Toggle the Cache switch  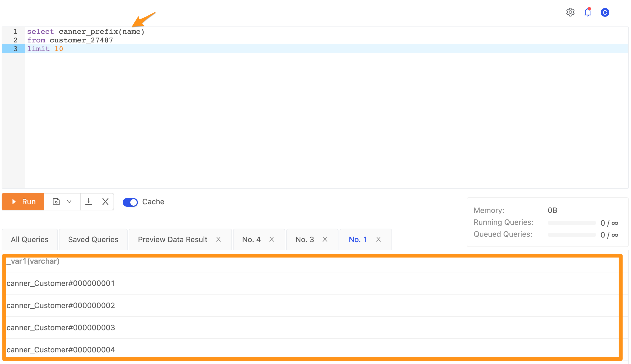click(130, 202)
